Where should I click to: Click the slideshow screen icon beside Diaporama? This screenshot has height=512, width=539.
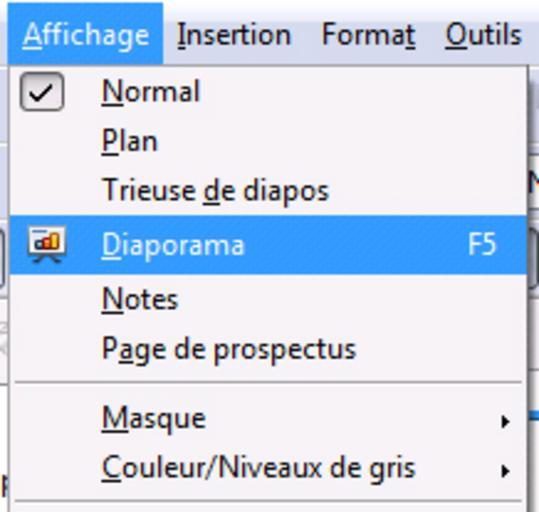click(x=47, y=244)
